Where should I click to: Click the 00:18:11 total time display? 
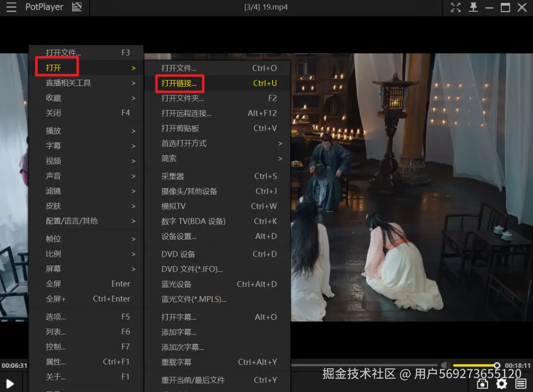pos(518,365)
